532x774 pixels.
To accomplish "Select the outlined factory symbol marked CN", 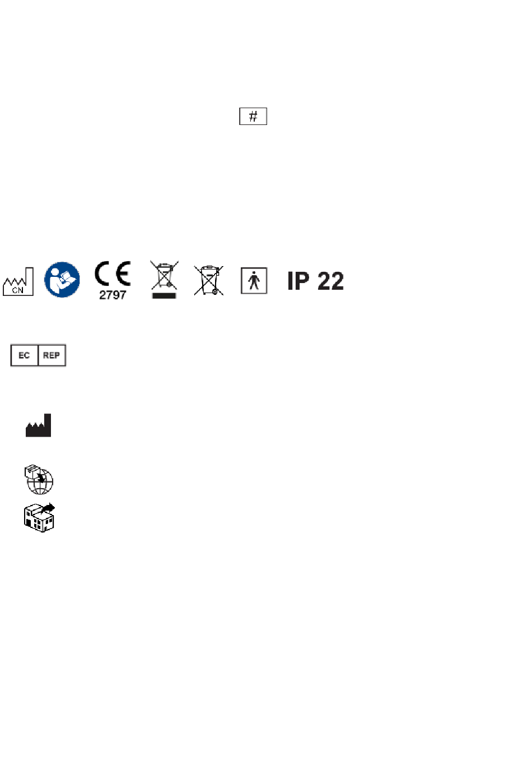I will click(18, 281).
